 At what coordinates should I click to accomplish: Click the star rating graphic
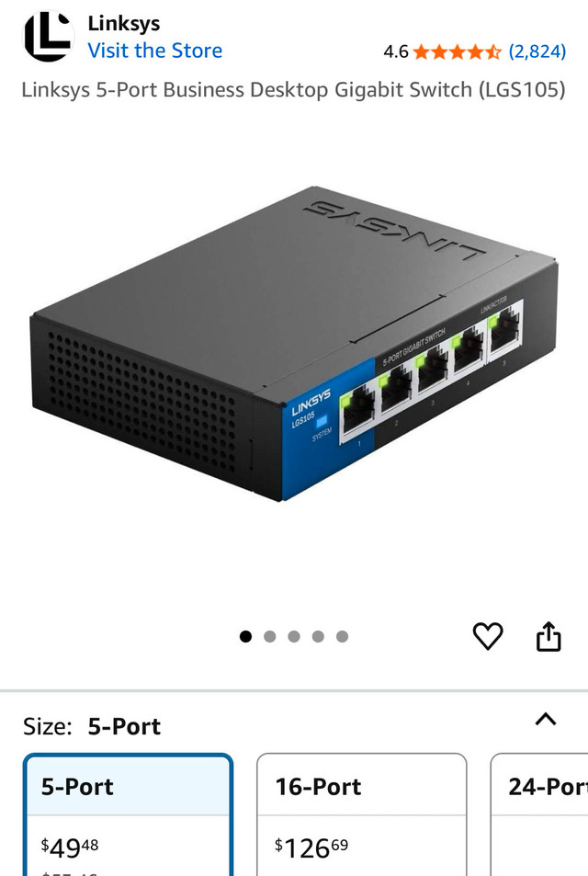pyautogui.click(x=458, y=52)
